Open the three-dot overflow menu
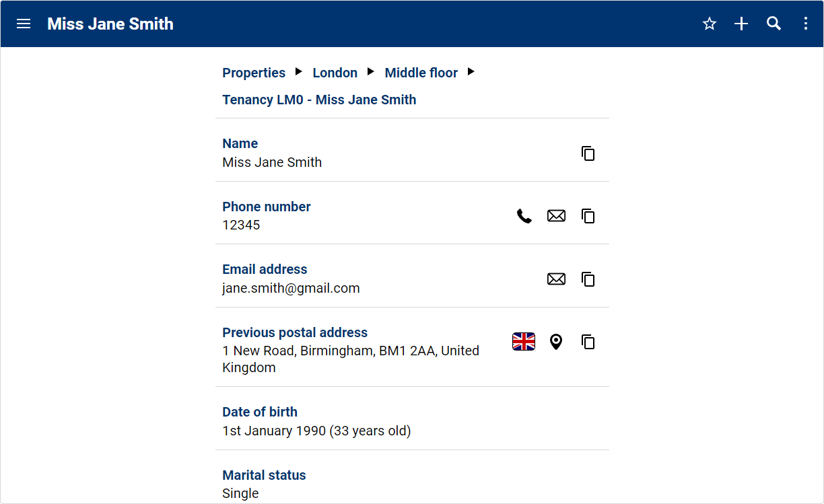 coord(806,24)
